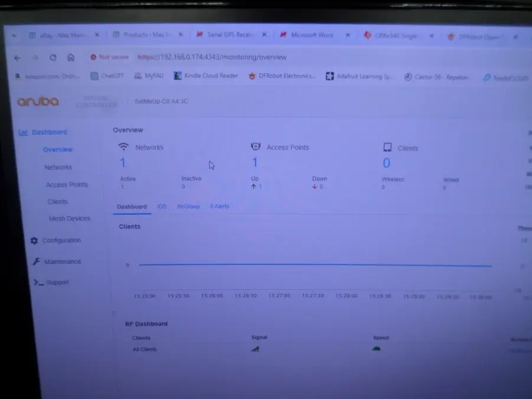Viewport: 532px width, 399px height.
Task: Switch to the IDS tab
Action: point(162,207)
